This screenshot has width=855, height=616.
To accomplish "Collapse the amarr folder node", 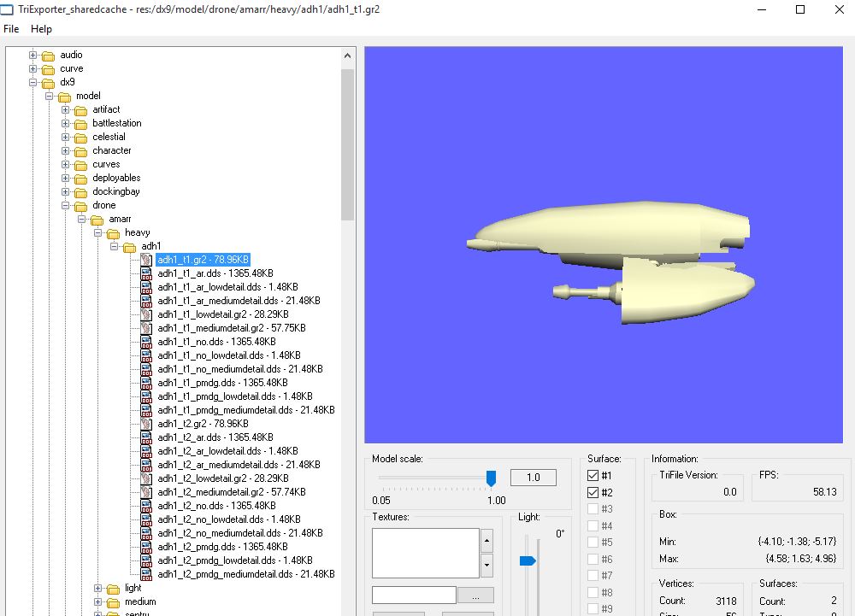I will pos(82,219).
